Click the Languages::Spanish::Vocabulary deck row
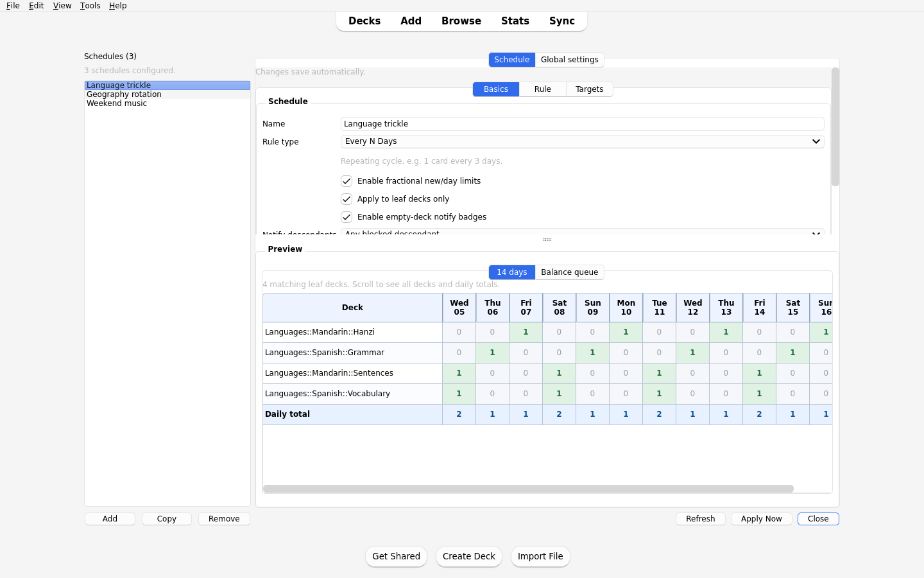Screen dimensions: 924x578 pyautogui.click(x=352, y=394)
